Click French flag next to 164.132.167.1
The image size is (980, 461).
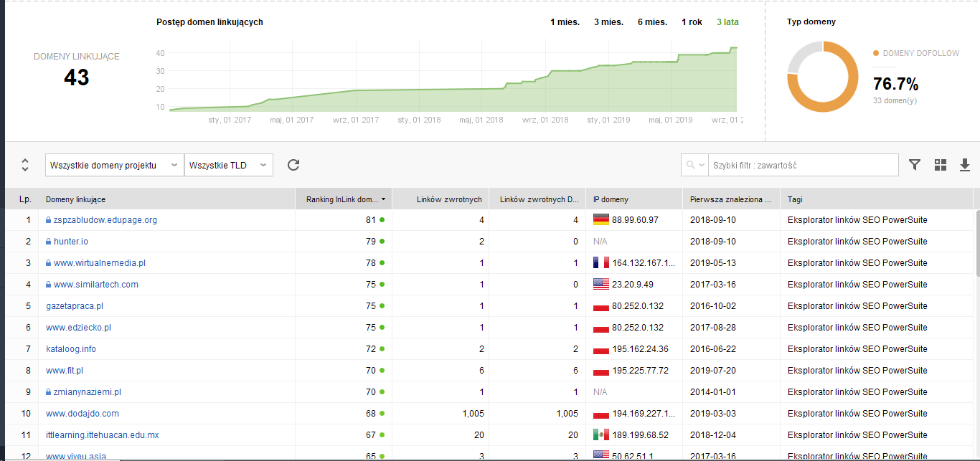601,263
